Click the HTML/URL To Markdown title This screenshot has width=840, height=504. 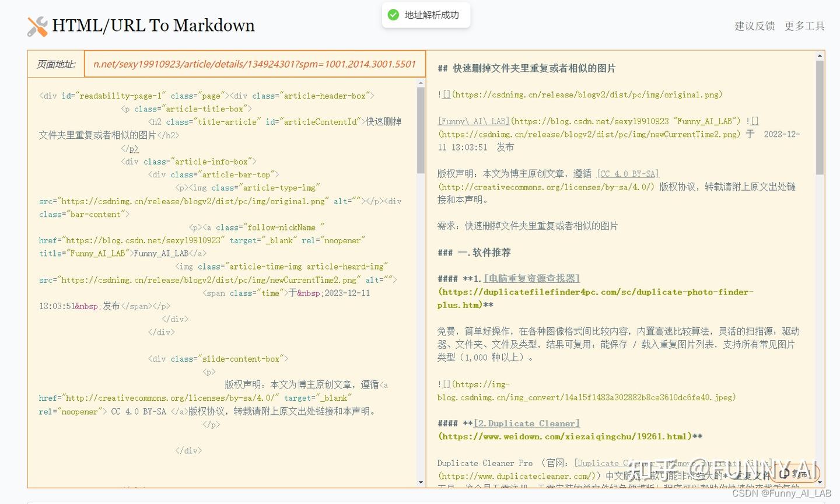[153, 26]
